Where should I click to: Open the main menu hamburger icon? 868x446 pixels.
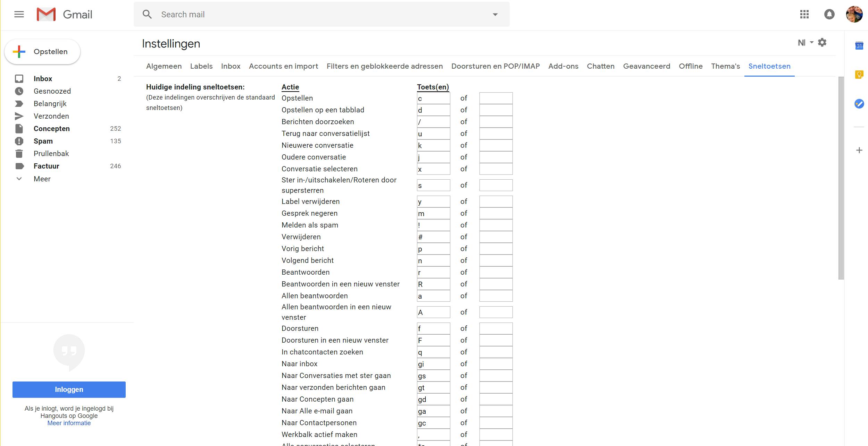[x=19, y=14]
